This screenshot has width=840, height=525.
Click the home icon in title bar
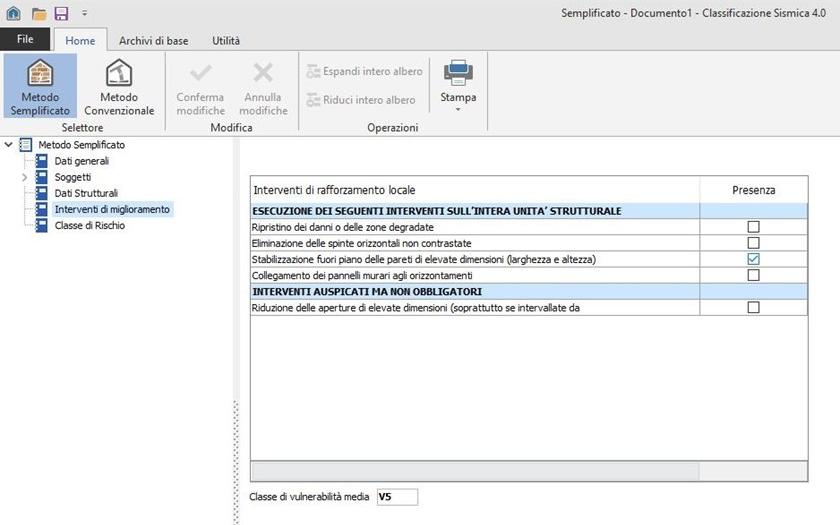point(14,13)
